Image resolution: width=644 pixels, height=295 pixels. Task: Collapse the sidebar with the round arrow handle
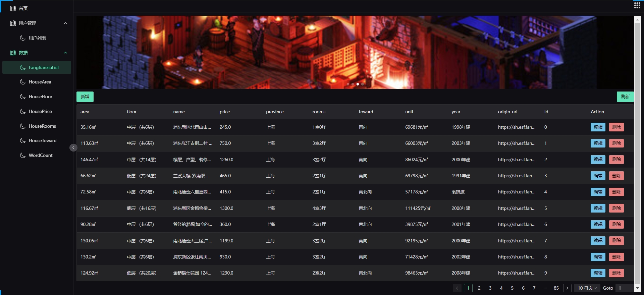tap(73, 147)
